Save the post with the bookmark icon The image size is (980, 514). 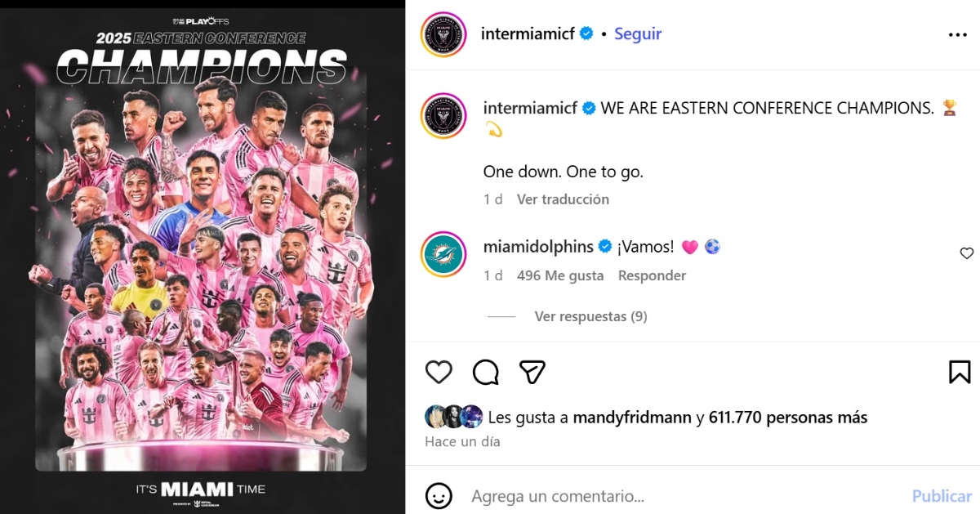pyautogui.click(x=960, y=372)
